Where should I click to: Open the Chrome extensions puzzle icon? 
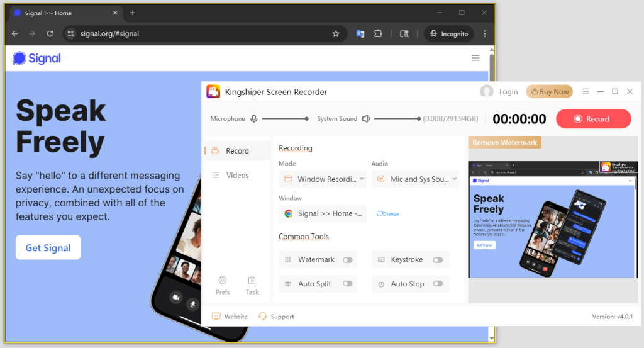coord(378,34)
